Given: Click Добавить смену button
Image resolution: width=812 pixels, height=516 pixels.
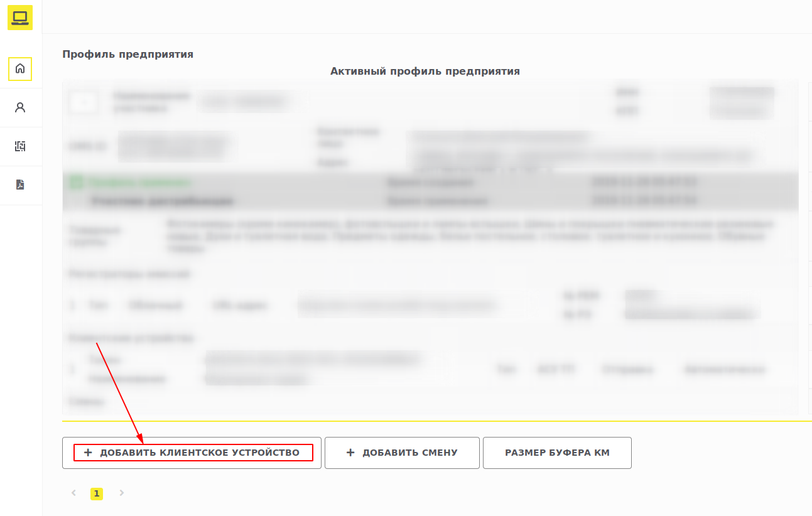Looking at the screenshot, I should [x=402, y=453].
